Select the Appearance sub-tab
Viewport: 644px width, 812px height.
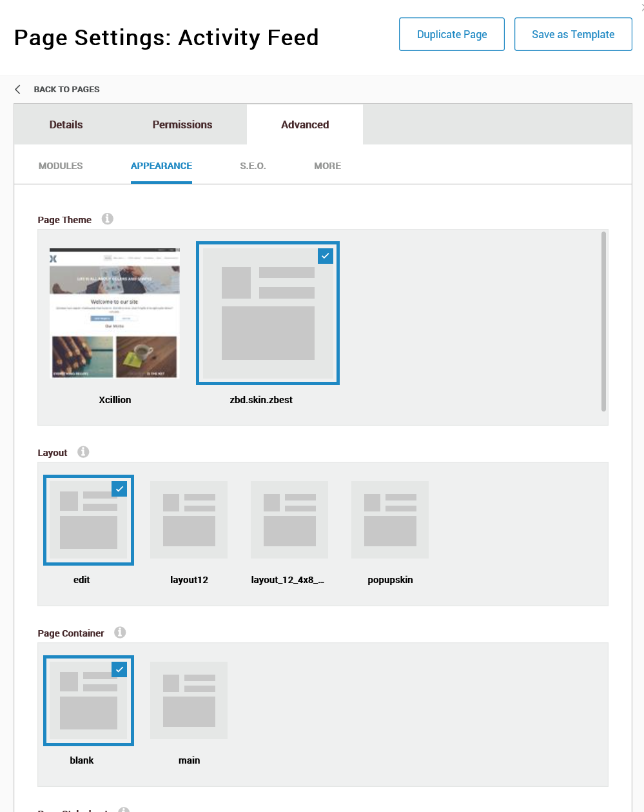[161, 166]
